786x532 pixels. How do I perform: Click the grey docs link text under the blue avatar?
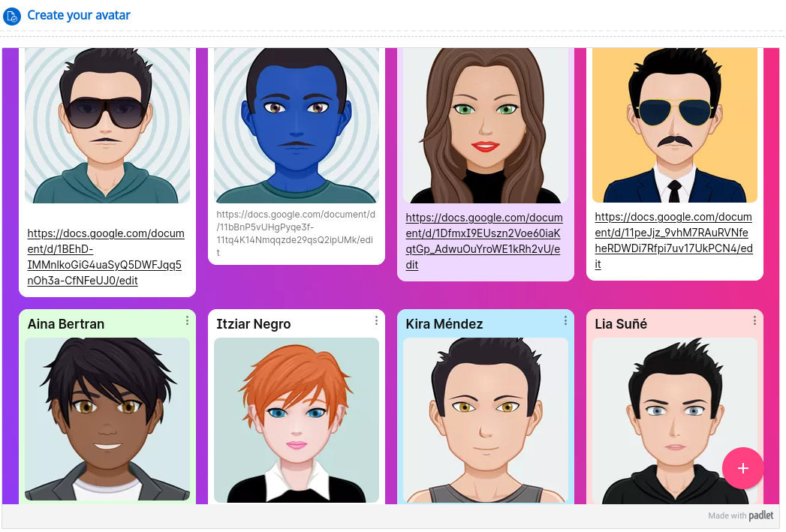pos(295,233)
